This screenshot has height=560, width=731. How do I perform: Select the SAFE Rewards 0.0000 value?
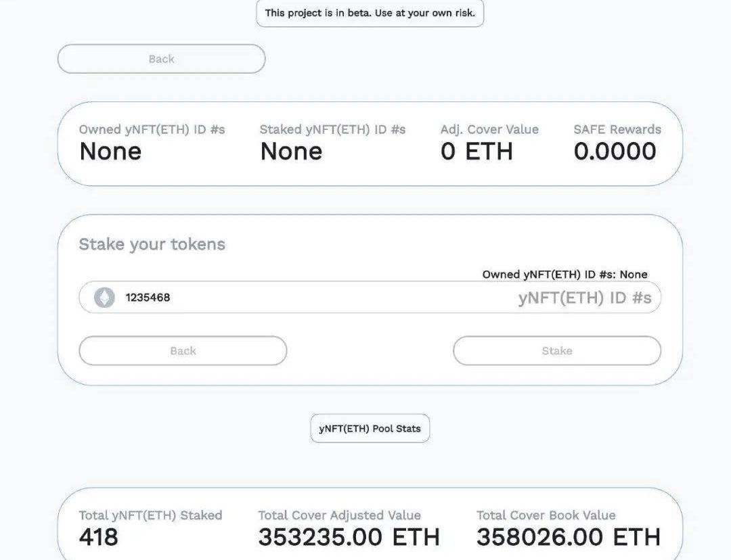(x=615, y=151)
